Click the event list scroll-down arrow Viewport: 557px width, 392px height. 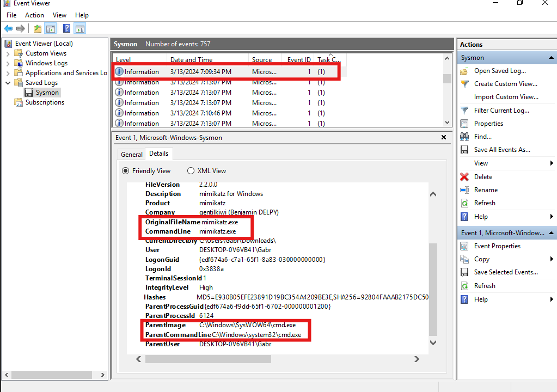(x=447, y=122)
